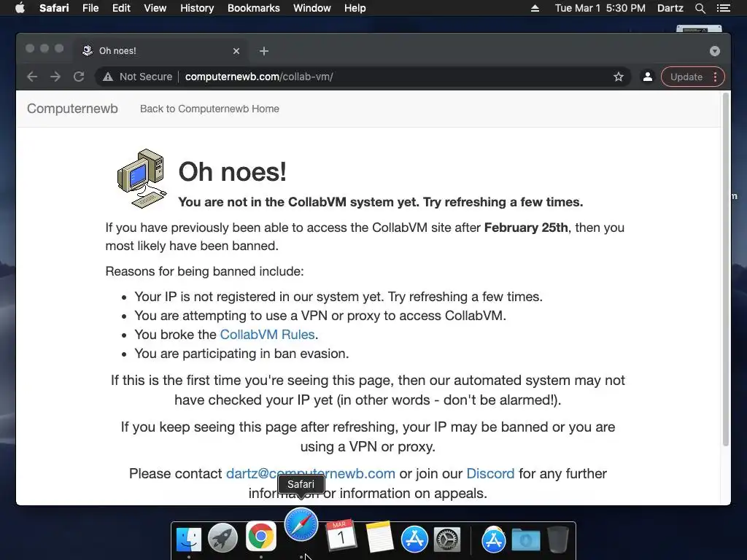Click the browser forward arrow

(55, 77)
